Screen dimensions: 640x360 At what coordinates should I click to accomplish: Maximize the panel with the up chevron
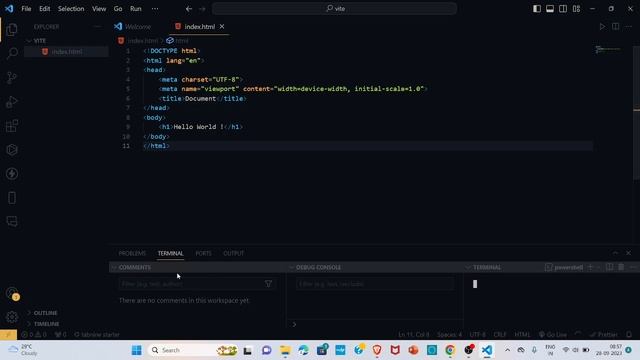(616, 253)
